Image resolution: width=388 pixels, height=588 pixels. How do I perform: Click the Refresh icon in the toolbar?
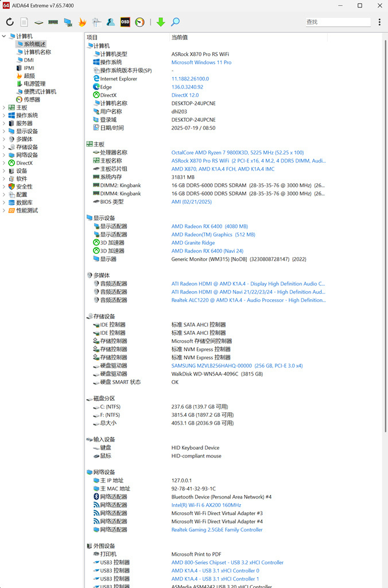tap(10, 22)
